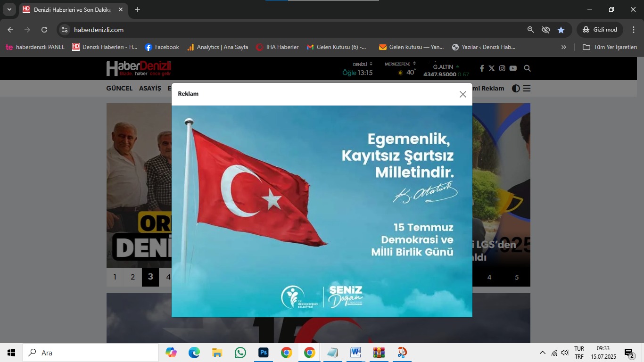Open the Instagram icon in site header
The width and height of the screenshot is (644, 362).
502,68
